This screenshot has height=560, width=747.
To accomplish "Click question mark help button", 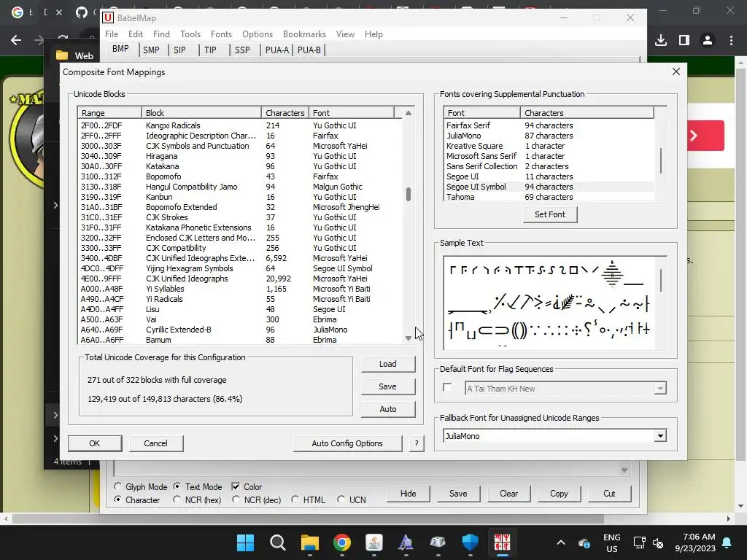I will [417, 443].
